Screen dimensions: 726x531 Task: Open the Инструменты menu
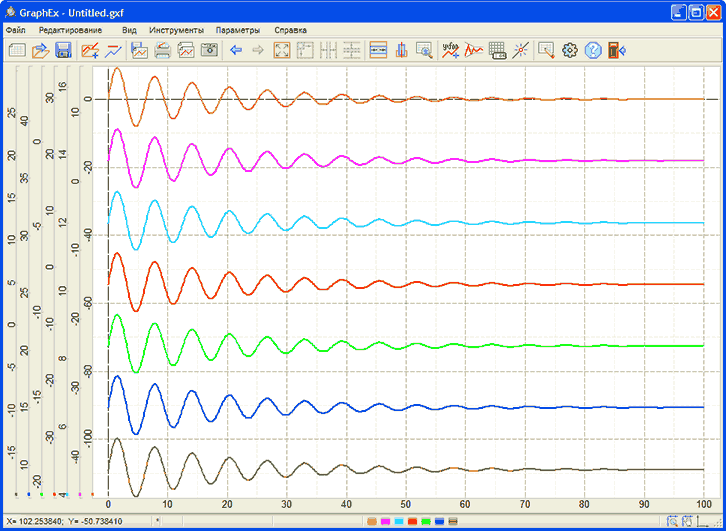176,30
